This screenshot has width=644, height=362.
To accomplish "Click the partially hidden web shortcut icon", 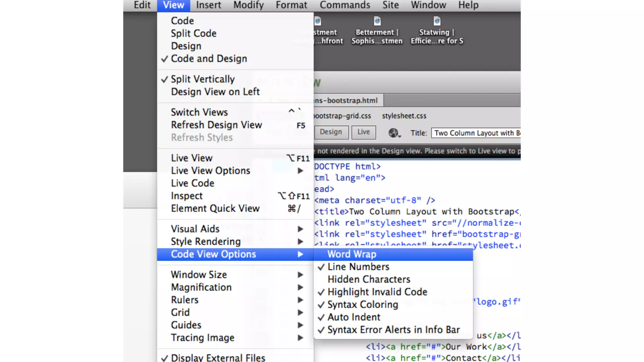I will tap(318, 21).
